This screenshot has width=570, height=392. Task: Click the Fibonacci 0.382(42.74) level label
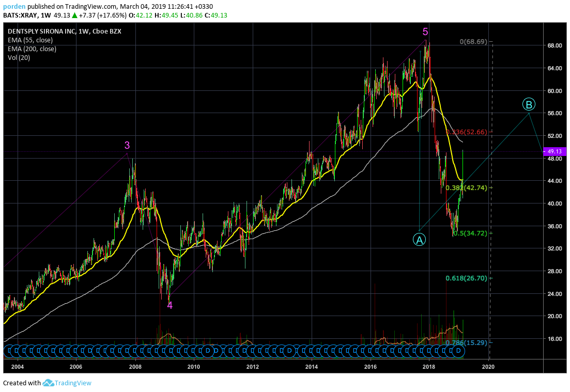[x=467, y=188]
